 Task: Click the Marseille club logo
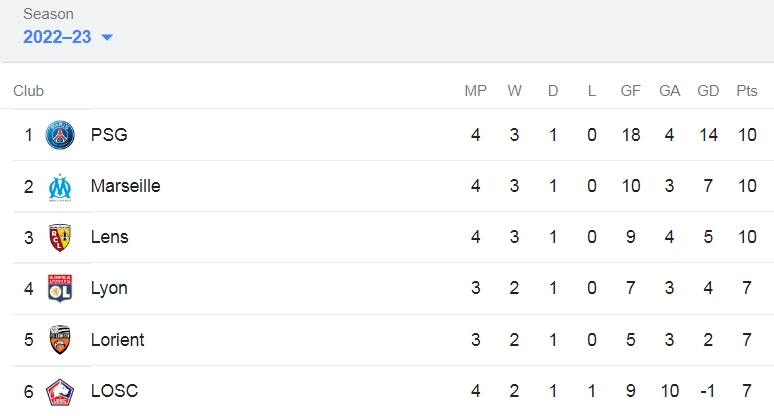coord(60,187)
